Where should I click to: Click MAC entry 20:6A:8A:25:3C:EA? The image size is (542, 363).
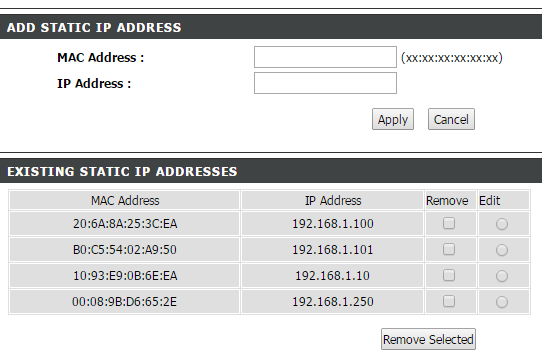click(x=125, y=224)
